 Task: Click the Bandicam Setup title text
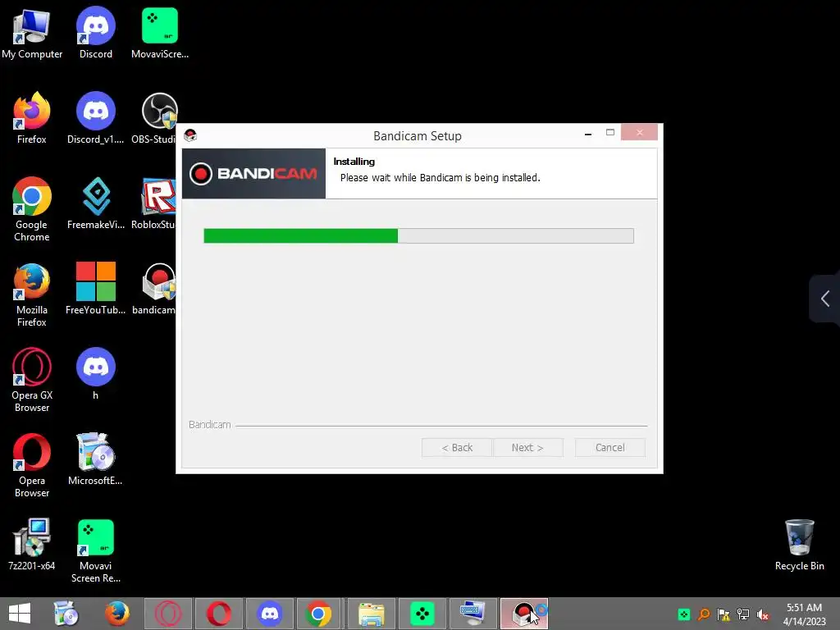tap(418, 136)
